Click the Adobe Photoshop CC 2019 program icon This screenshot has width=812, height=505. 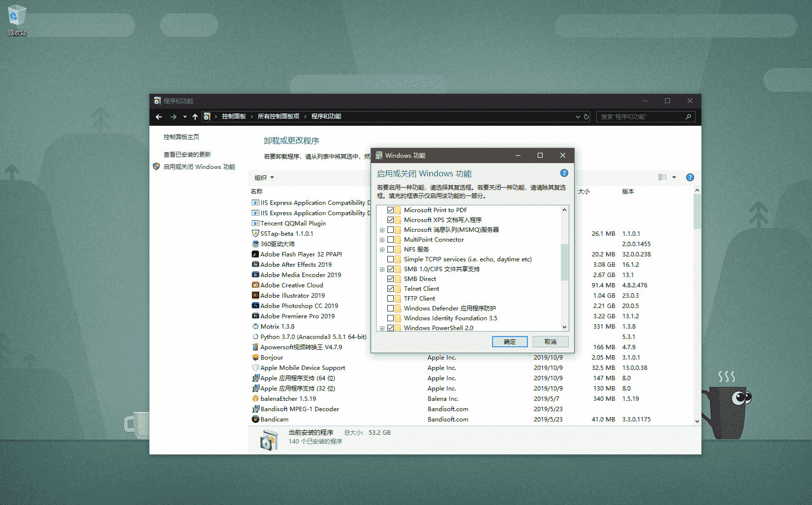(x=255, y=306)
